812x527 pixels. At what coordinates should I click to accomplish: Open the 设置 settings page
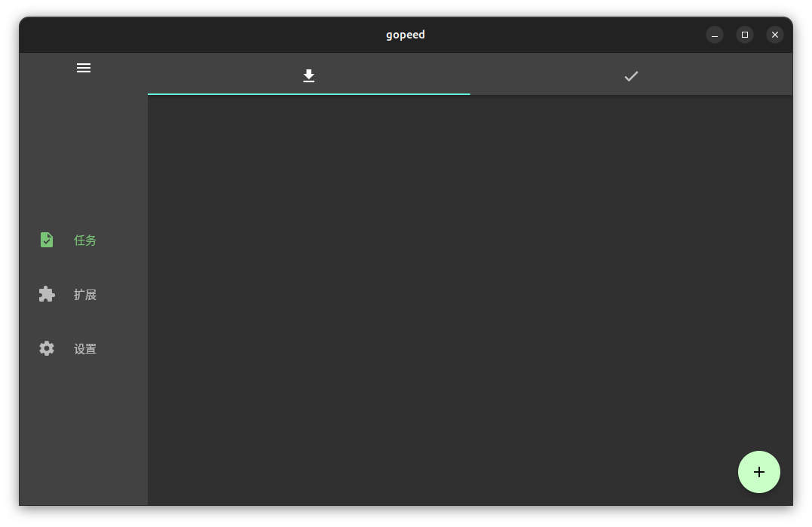(x=85, y=349)
